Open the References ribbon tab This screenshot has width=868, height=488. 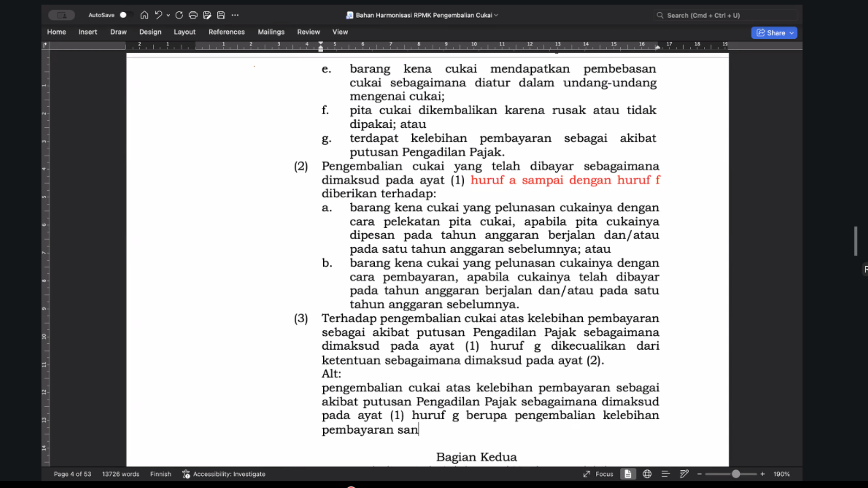coord(226,32)
